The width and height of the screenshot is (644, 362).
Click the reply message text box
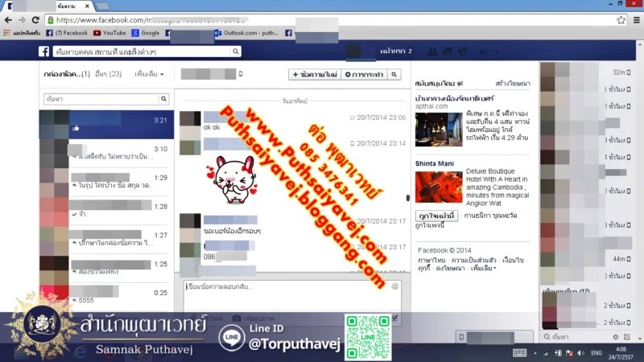click(x=286, y=294)
